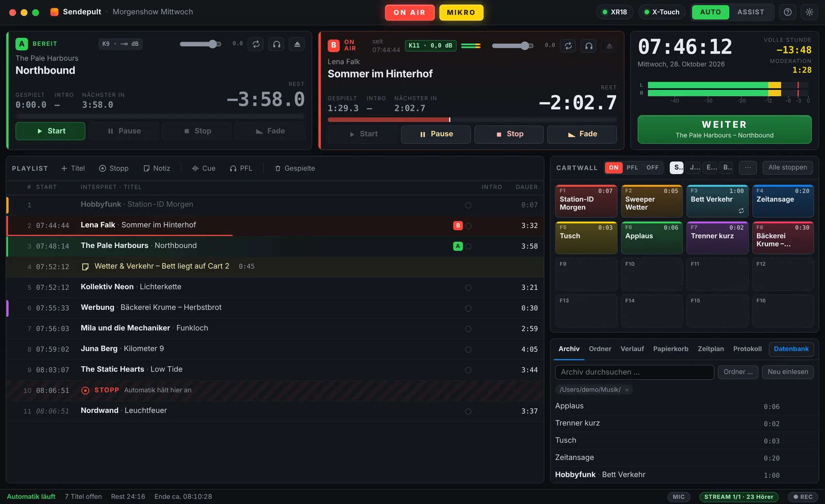Pause deck B playback
The height and width of the screenshot is (504, 825).
point(436,135)
